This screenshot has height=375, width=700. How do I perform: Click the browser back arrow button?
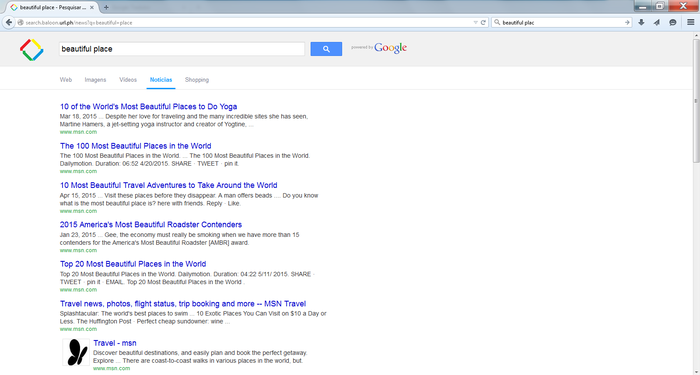pos(8,22)
